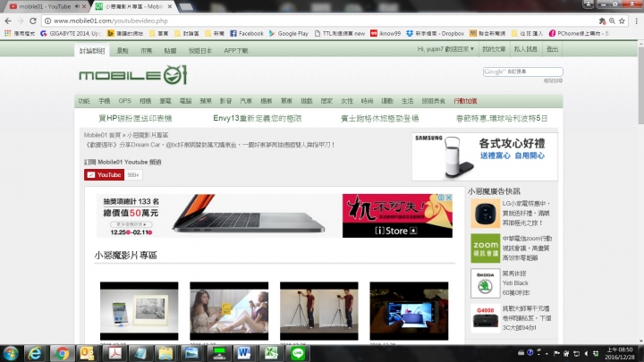644x362 pixels.
Task: Expand the Hi, yupin7 user dropdown
Action: (445, 49)
